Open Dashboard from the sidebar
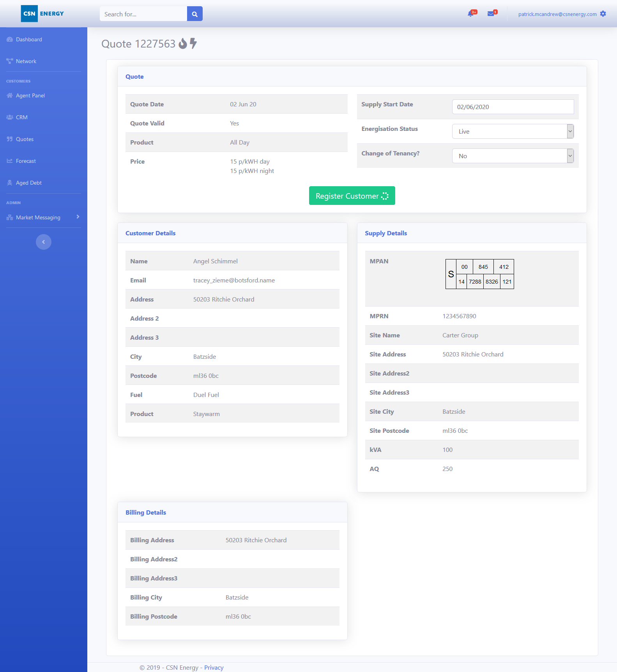 pyautogui.click(x=29, y=39)
